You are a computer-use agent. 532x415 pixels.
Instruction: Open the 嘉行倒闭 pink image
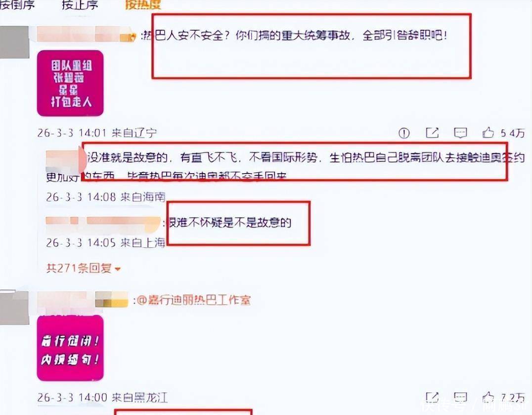[x=70, y=348]
